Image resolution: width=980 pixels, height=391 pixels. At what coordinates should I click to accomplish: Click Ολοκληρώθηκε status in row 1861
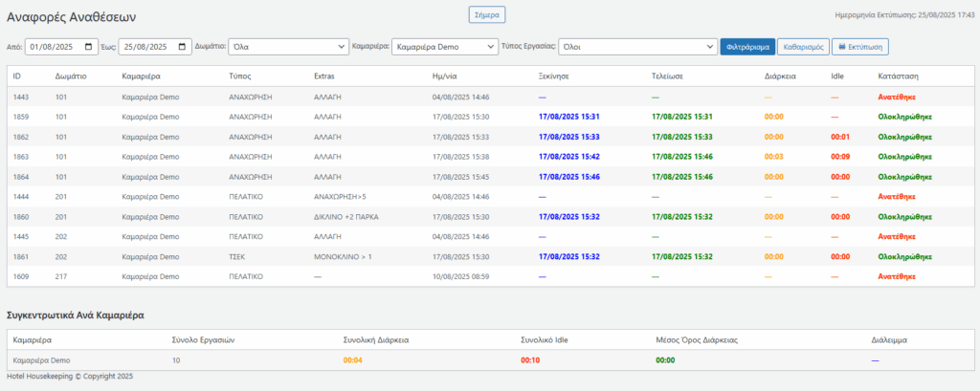point(904,256)
